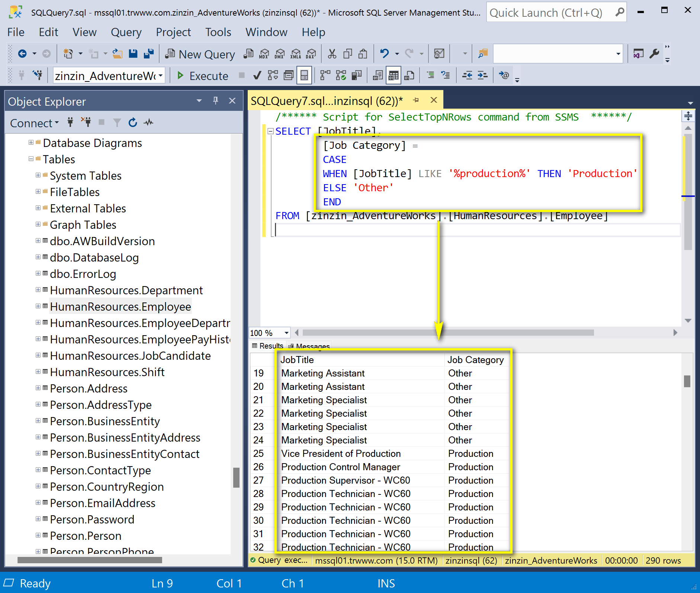Open the Query menu

[x=126, y=32]
